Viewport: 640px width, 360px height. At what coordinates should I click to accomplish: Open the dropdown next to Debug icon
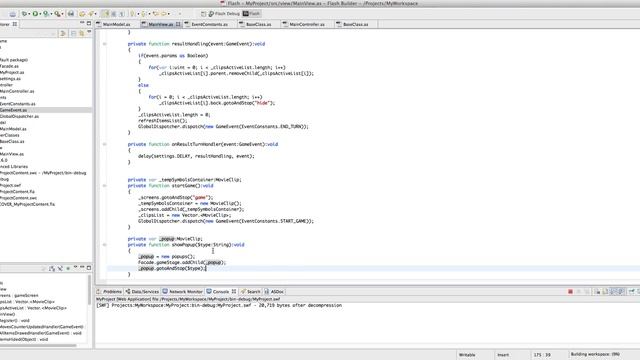[29, 14]
